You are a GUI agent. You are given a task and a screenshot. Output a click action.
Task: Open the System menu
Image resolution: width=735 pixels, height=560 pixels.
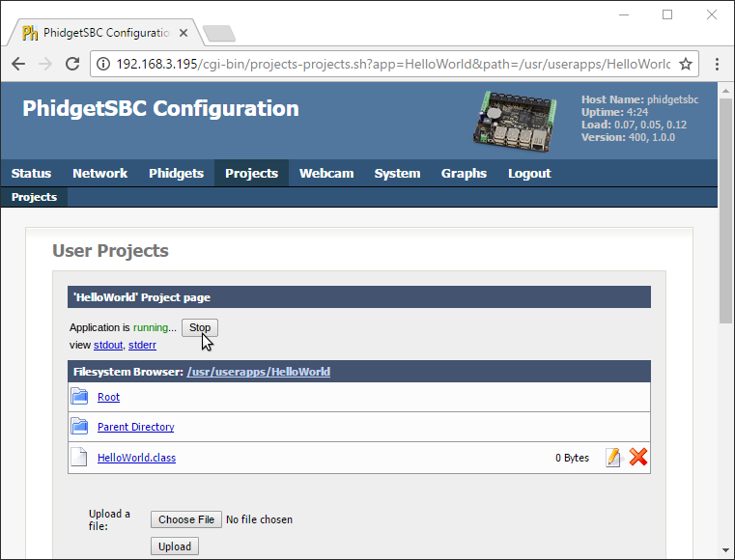397,174
